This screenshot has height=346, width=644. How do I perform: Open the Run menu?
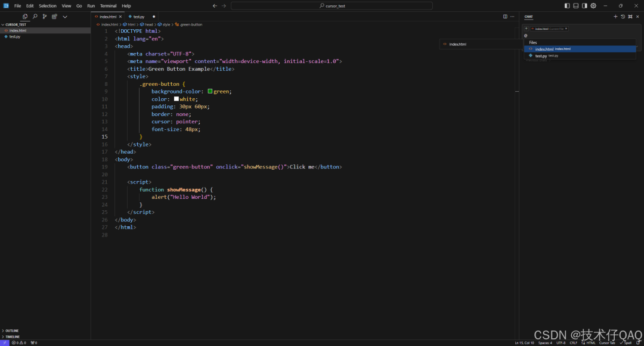tap(91, 6)
